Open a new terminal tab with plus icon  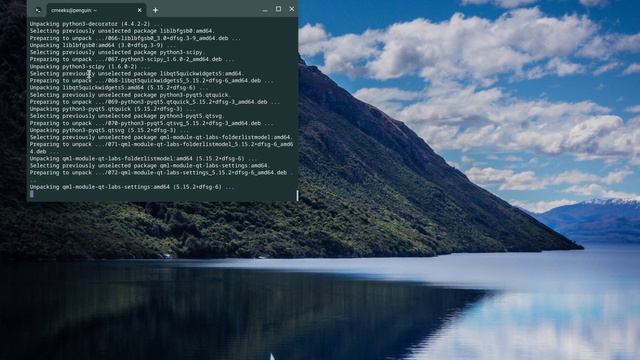coord(156,10)
